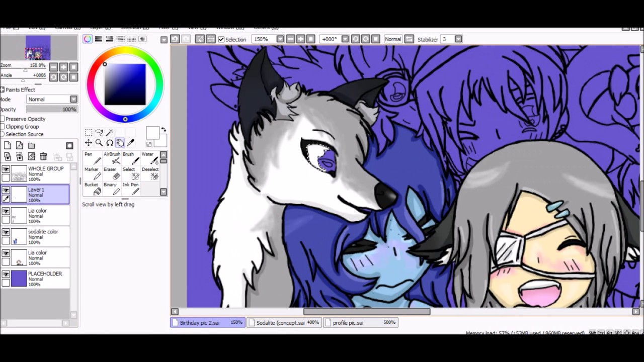Viewport: 644px width, 362px height.
Task: Select the Lasso tool
Action: 99,132
